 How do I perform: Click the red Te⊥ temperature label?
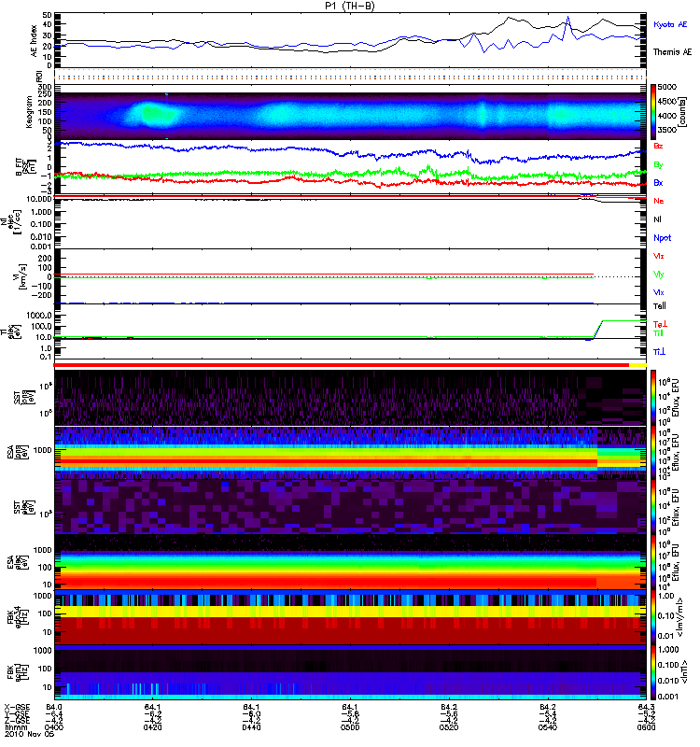pyautogui.click(x=660, y=324)
